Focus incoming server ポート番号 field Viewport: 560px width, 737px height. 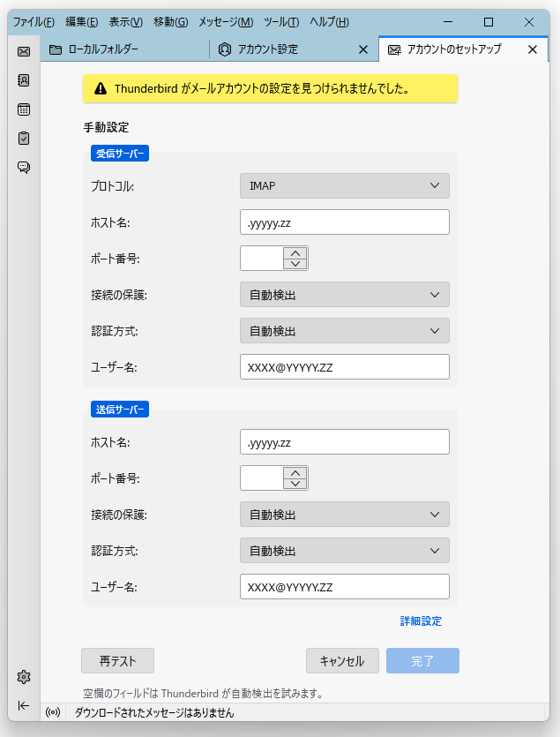(262, 258)
